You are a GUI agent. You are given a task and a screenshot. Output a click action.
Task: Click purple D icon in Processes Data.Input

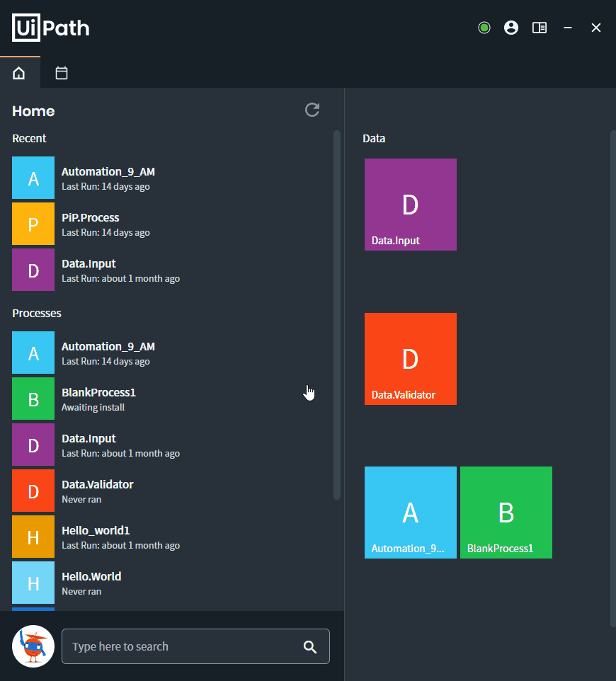(x=33, y=445)
